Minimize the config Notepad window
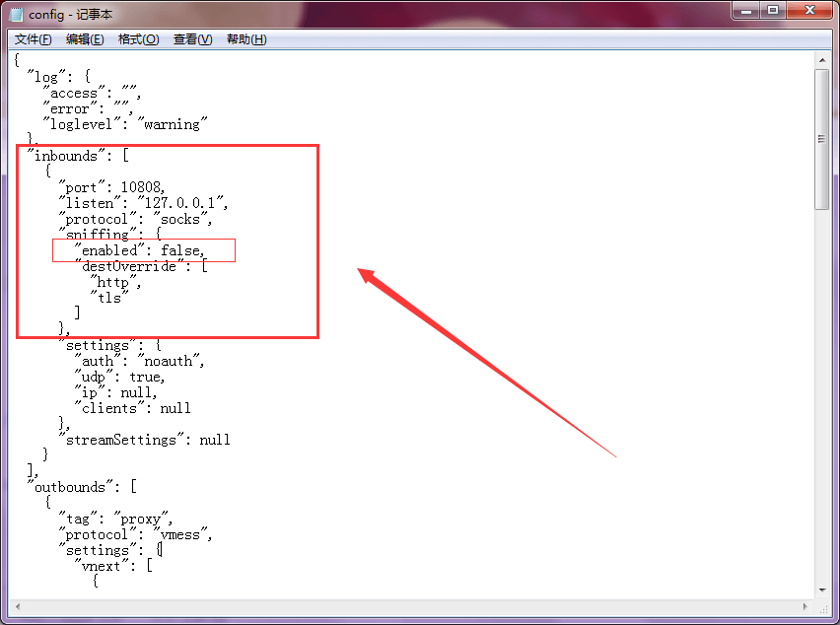This screenshot has width=840, height=625. tap(746, 10)
